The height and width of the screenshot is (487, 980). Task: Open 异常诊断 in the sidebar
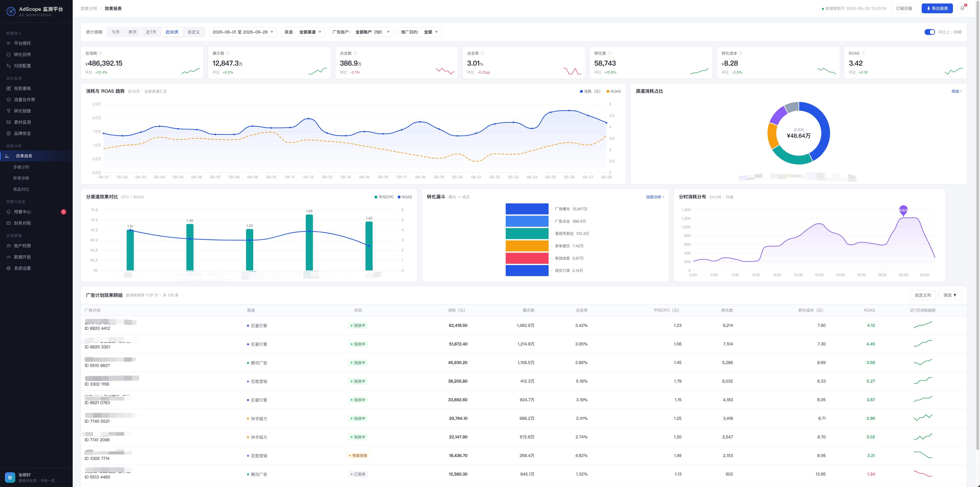pos(21,178)
